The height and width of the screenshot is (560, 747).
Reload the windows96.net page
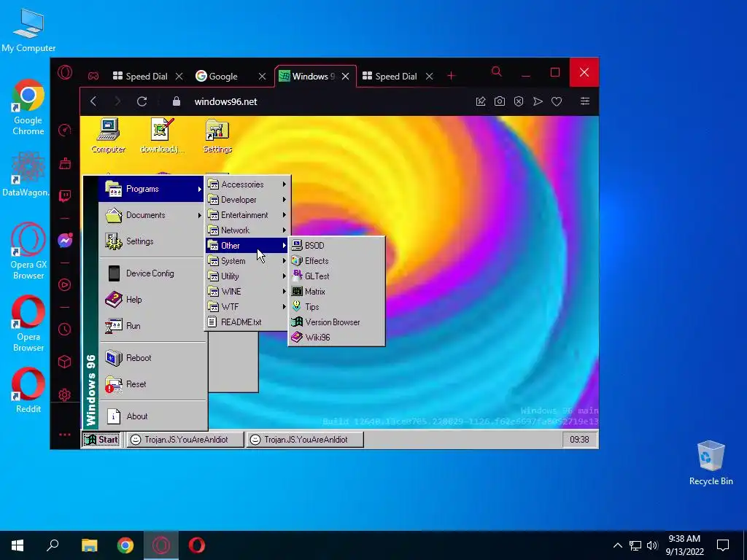tap(142, 101)
